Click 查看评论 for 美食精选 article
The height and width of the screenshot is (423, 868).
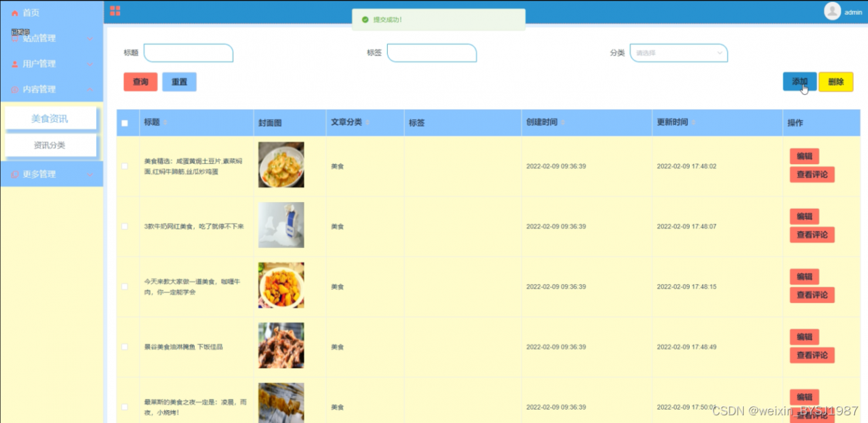[812, 175]
